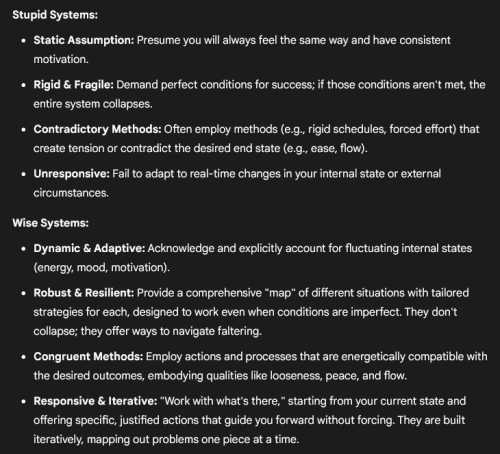Viewport: 500px width, 454px height.
Task: Click the Congruent Methods label
Action: coord(88,357)
